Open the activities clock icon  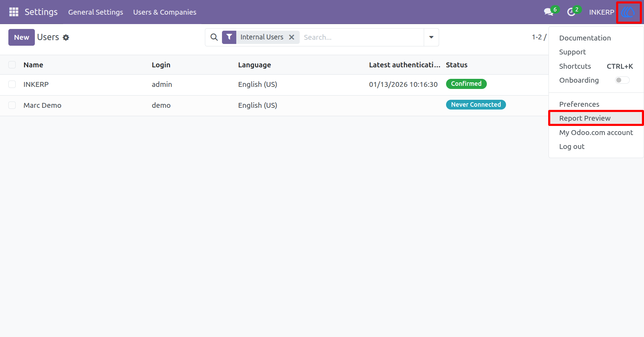(571, 12)
